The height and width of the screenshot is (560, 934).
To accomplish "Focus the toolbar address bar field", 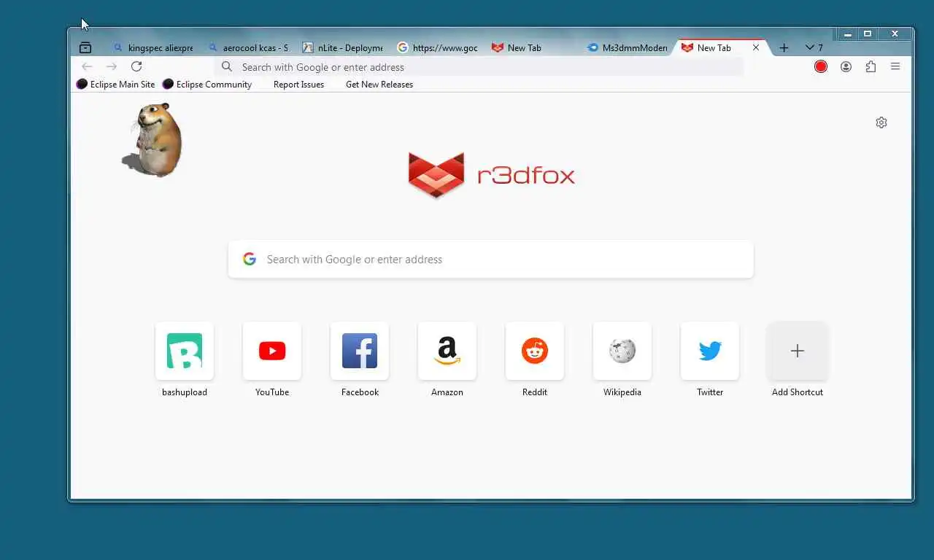I will click(x=479, y=67).
